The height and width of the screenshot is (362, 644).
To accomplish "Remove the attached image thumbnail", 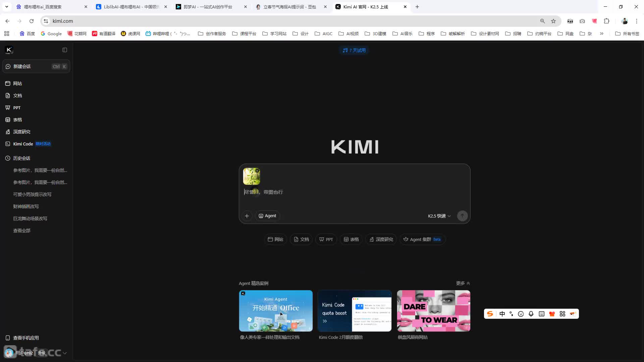I will (x=257, y=171).
